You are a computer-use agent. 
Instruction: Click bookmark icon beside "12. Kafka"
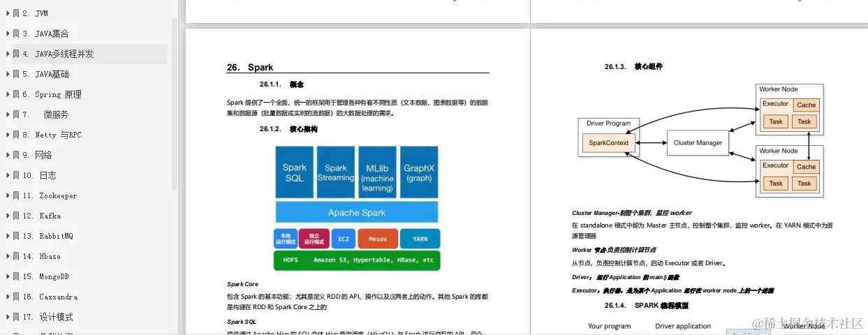click(x=16, y=216)
